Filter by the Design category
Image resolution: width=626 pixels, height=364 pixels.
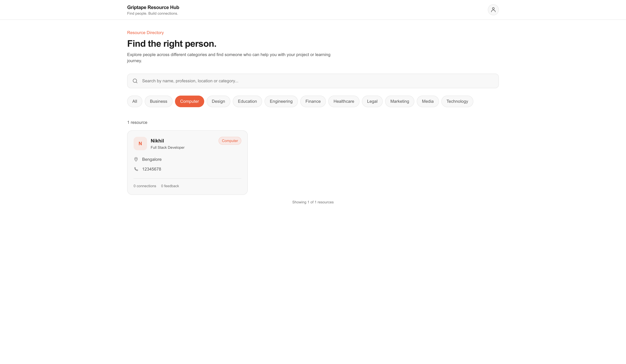tap(218, 101)
